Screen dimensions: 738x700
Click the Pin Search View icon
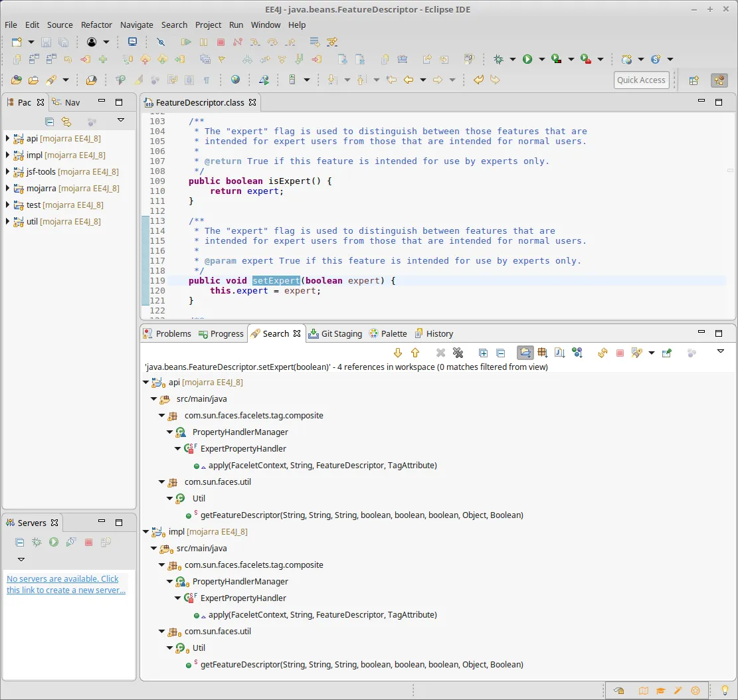pyautogui.click(x=667, y=353)
